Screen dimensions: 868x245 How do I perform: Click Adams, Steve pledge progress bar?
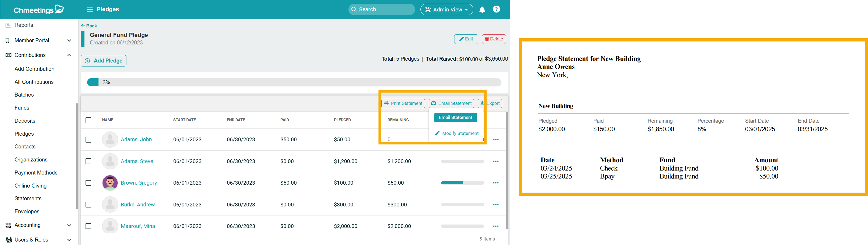tap(462, 161)
